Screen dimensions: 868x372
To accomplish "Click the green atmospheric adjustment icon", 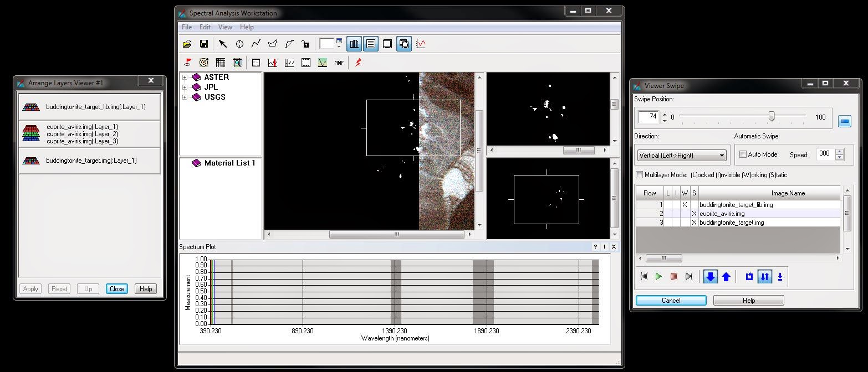I will pyautogui.click(x=322, y=63).
